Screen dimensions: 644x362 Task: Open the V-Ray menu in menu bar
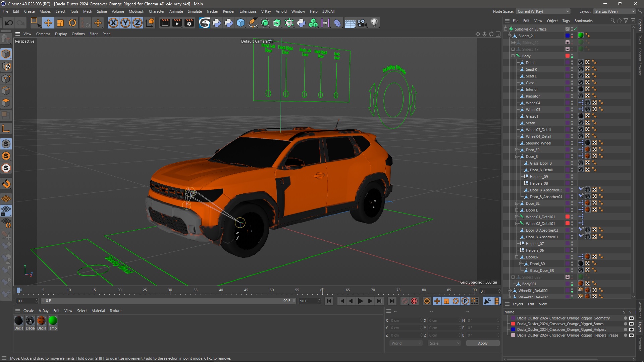[266, 11]
